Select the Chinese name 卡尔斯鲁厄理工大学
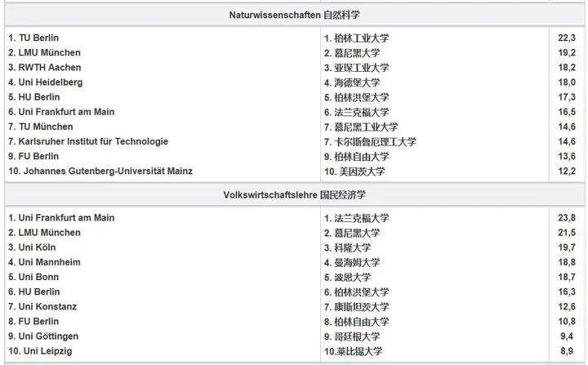 [x=375, y=142]
